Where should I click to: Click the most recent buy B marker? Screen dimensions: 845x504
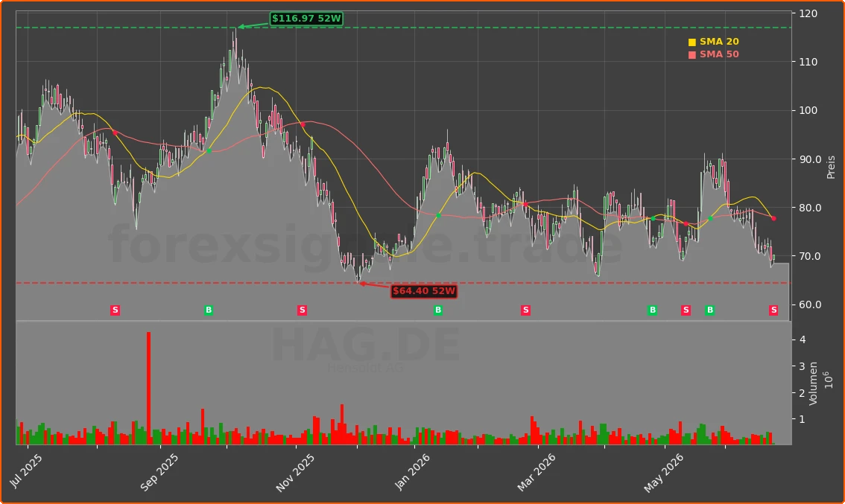point(709,310)
